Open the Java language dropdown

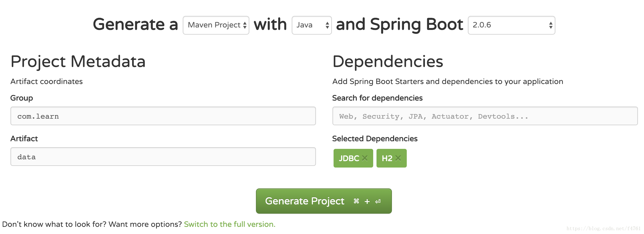pos(312,25)
